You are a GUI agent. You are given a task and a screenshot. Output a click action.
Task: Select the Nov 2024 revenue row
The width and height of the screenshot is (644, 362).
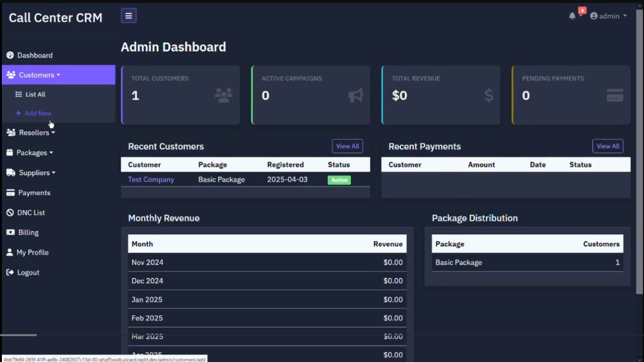point(267,262)
